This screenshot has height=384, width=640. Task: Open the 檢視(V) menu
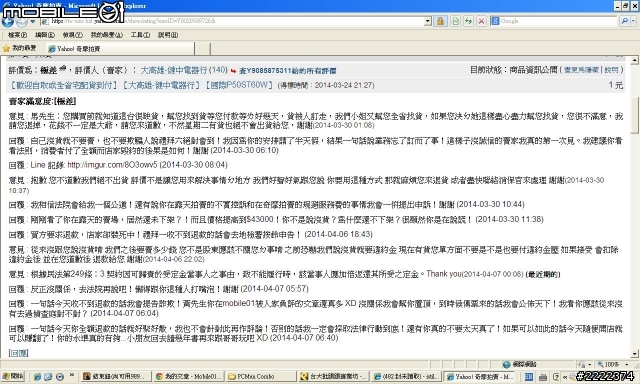point(73,35)
